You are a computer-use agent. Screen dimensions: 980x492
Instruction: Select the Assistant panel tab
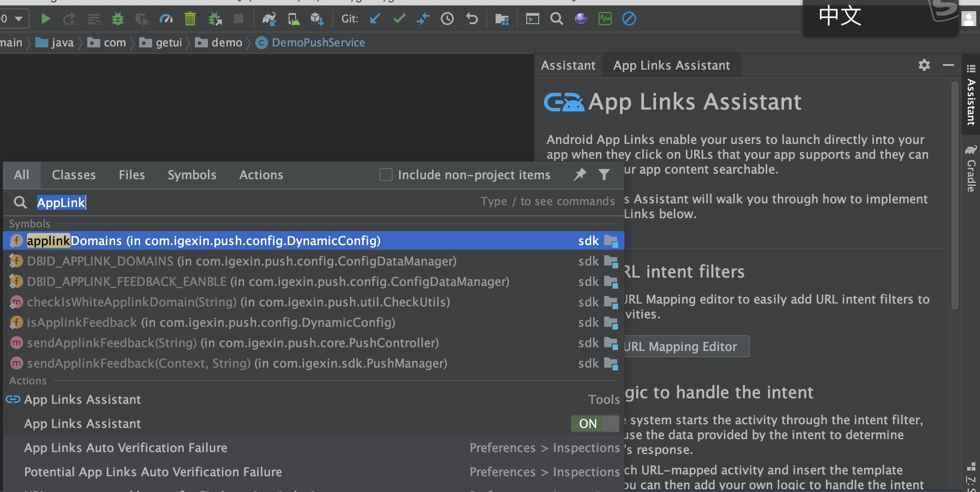coord(568,65)
